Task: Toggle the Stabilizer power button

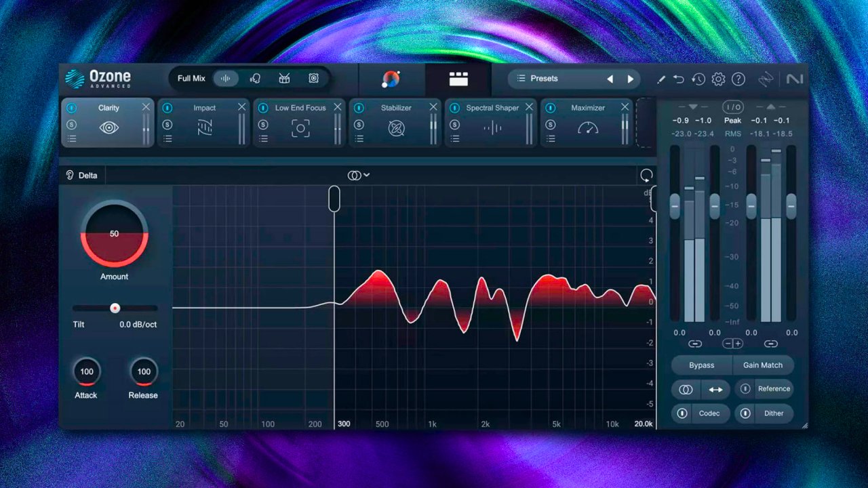Action: 359,108
